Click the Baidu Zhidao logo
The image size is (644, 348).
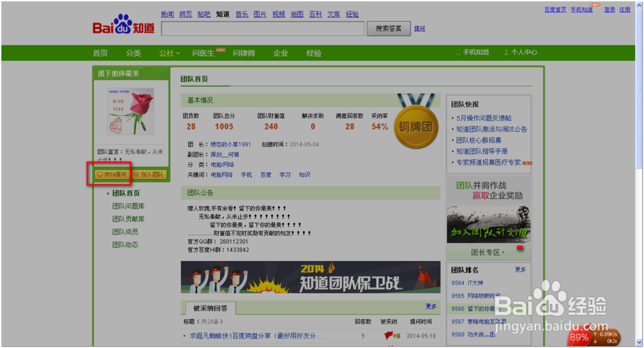point(123,25)
